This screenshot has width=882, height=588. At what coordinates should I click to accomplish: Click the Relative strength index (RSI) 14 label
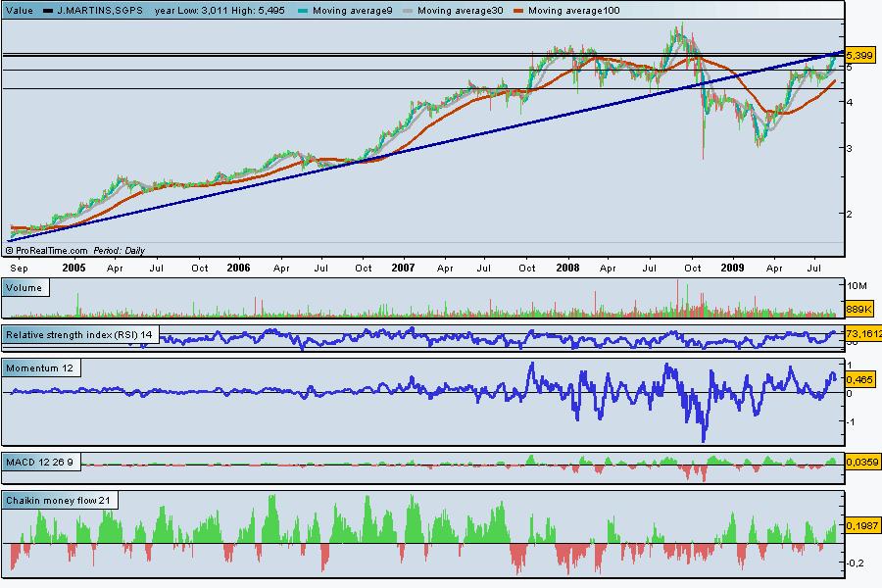coord(79,335)
